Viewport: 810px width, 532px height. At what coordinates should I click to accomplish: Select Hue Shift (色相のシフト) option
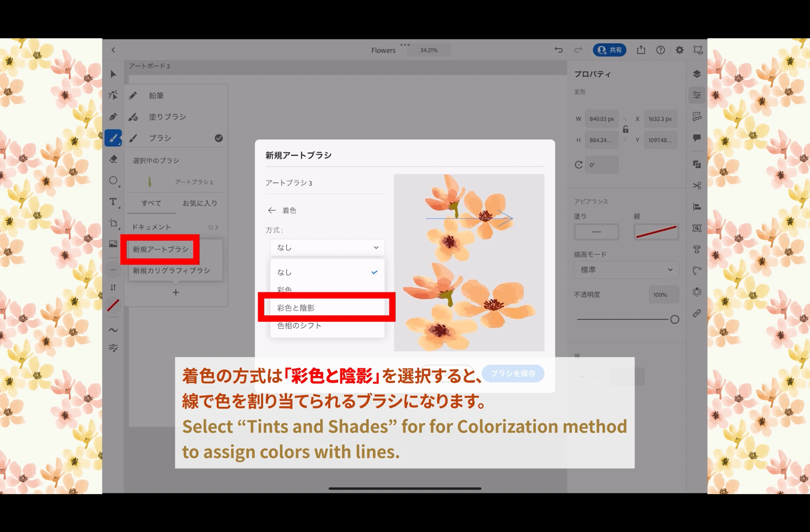tap(327, 326)
